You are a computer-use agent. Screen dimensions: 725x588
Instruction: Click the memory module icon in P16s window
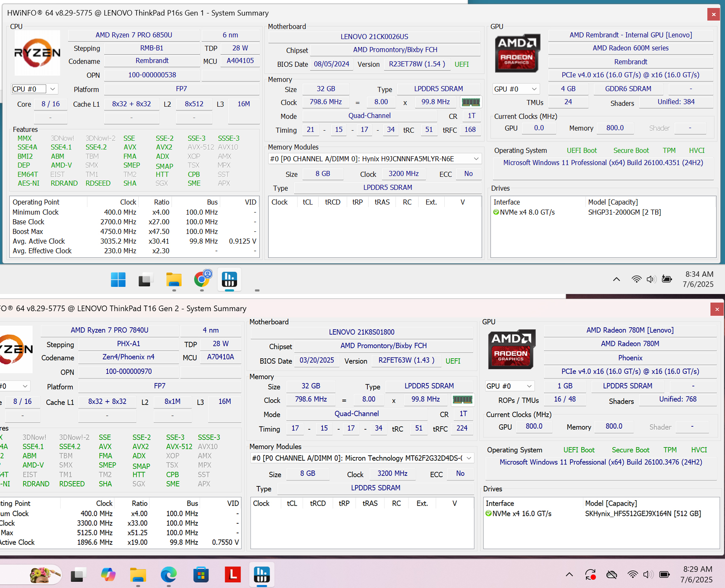coord(471,102)
